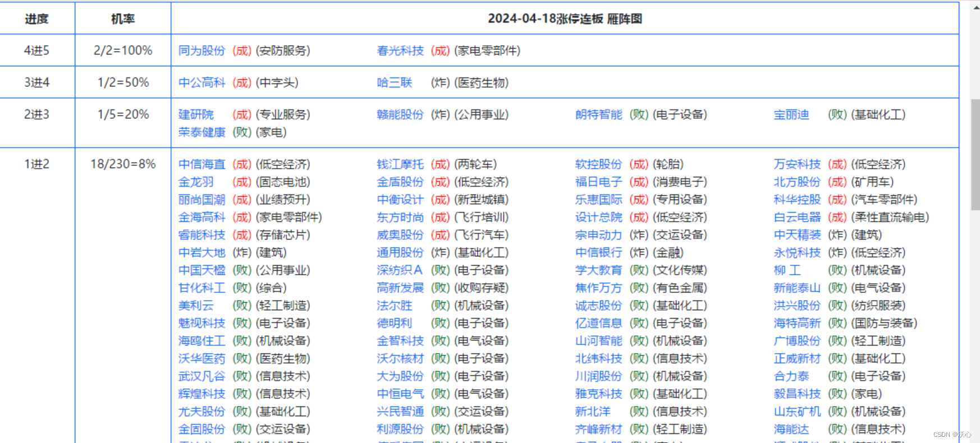Open 乐惠国际 stock link
The height and width of the screenshot is (443, 980).
(598, 200)
